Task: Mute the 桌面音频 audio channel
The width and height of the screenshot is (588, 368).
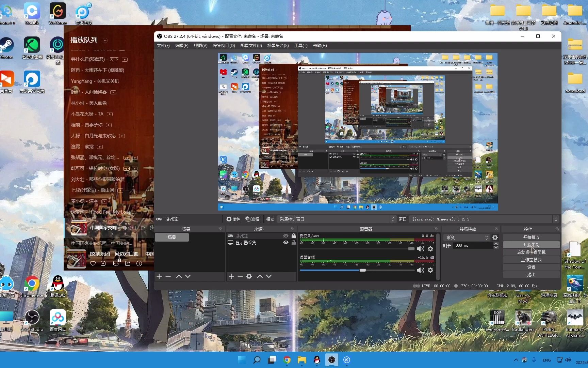Action: tap(421, 270)
